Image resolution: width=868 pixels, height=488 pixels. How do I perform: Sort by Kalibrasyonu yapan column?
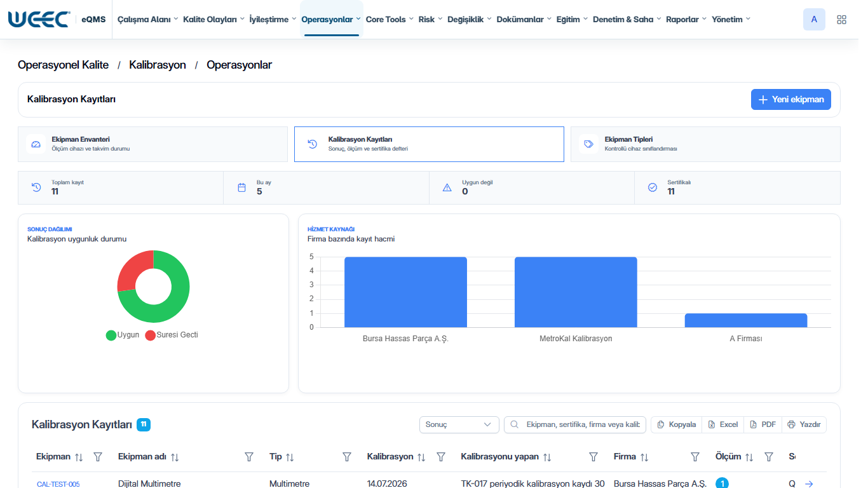pos(547,457)
